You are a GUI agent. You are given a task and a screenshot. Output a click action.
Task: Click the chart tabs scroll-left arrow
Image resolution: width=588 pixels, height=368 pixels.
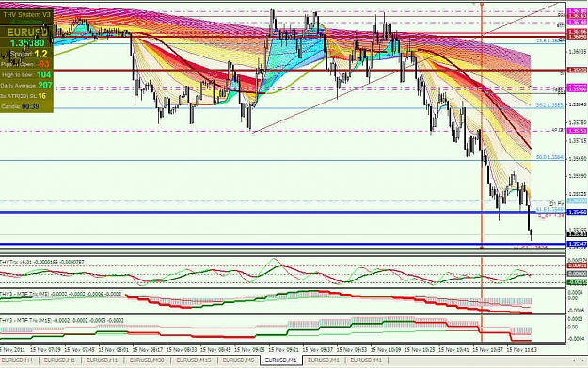pos(573,360)
